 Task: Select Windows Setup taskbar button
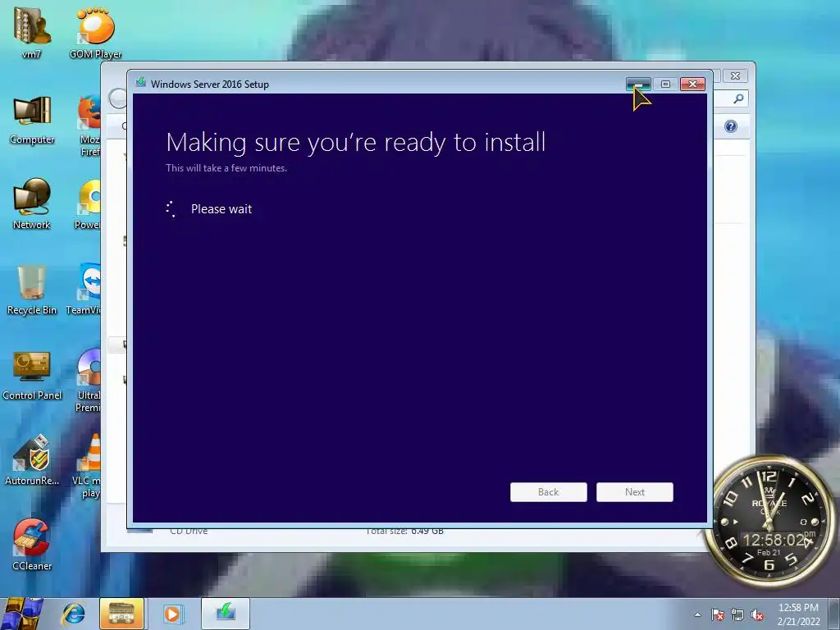coord(226,614)
